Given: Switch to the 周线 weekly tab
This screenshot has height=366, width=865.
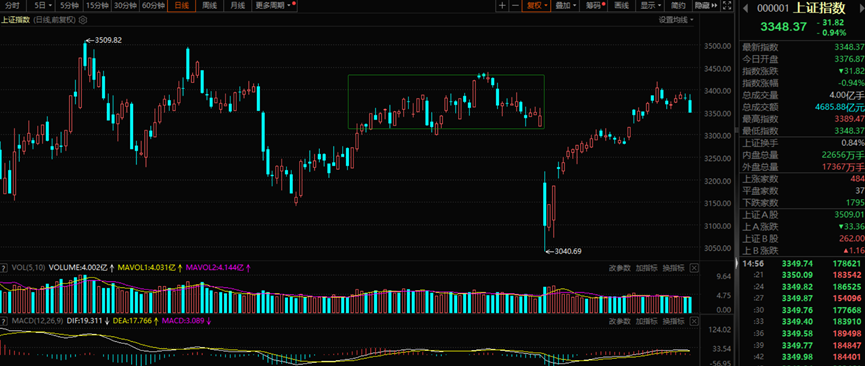Looking at the screenshot, I should [210, 6].
